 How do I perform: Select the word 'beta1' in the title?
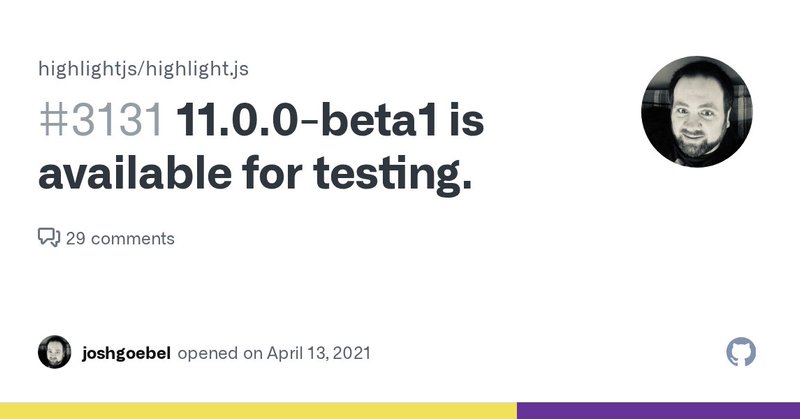click(379, 121)
